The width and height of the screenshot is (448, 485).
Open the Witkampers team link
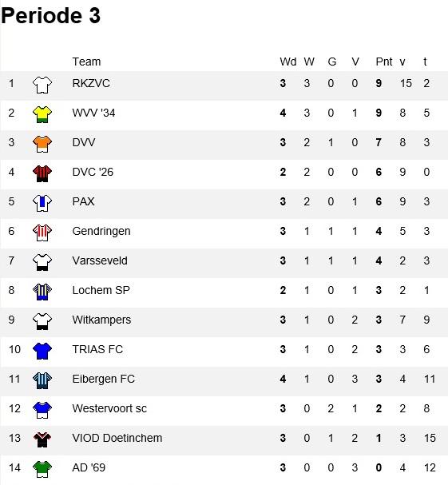pos(101,320)
